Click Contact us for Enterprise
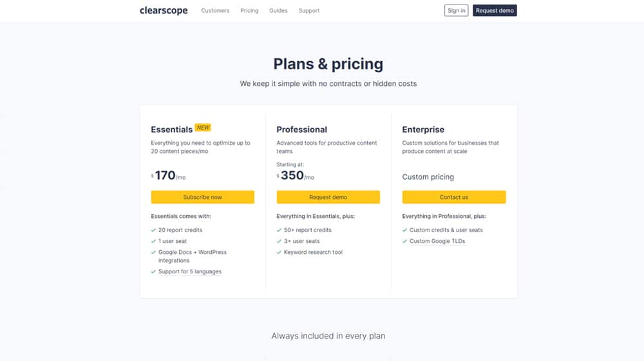644x361 pixels. (x=454, y=197)
